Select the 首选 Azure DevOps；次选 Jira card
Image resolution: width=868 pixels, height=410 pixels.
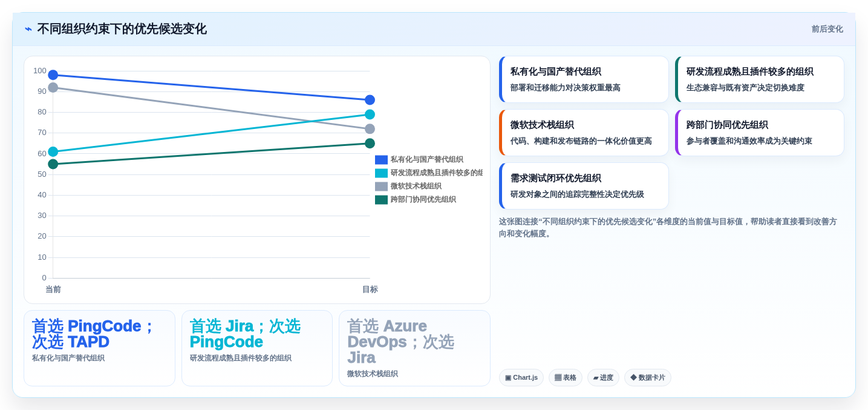414,348
